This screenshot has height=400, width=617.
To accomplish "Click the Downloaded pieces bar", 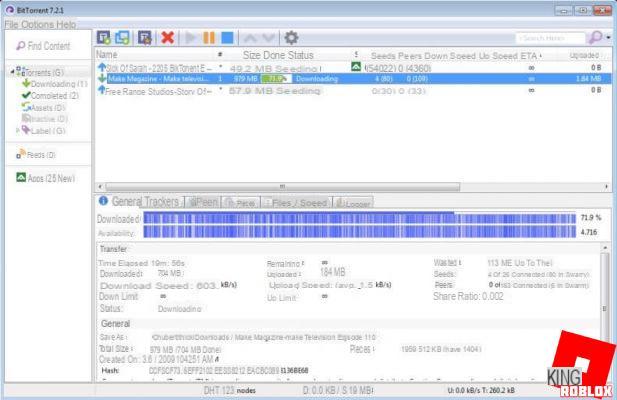I will pos(359,218).
